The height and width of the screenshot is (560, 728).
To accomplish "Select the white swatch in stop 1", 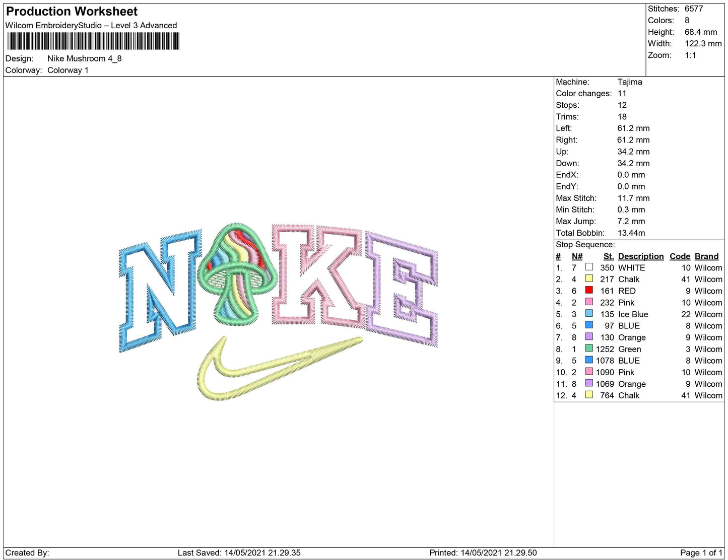I will [x=588, y=267].
